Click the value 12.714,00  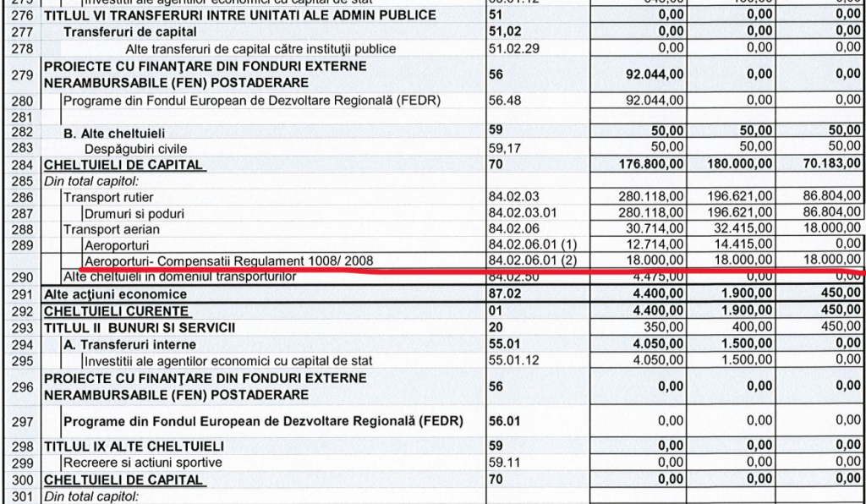655,244
